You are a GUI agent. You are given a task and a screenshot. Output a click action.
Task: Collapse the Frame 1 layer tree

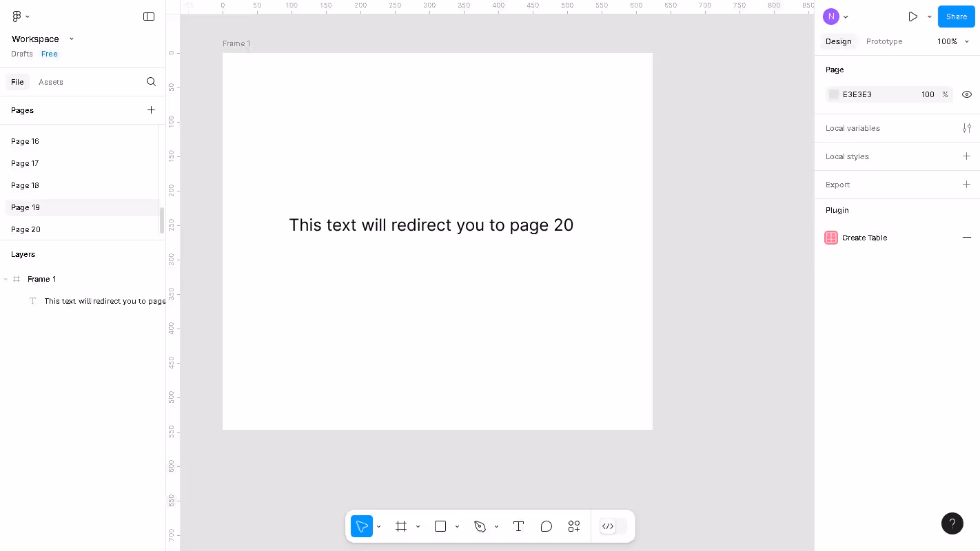pyautogui.click(x=6, y=279)
